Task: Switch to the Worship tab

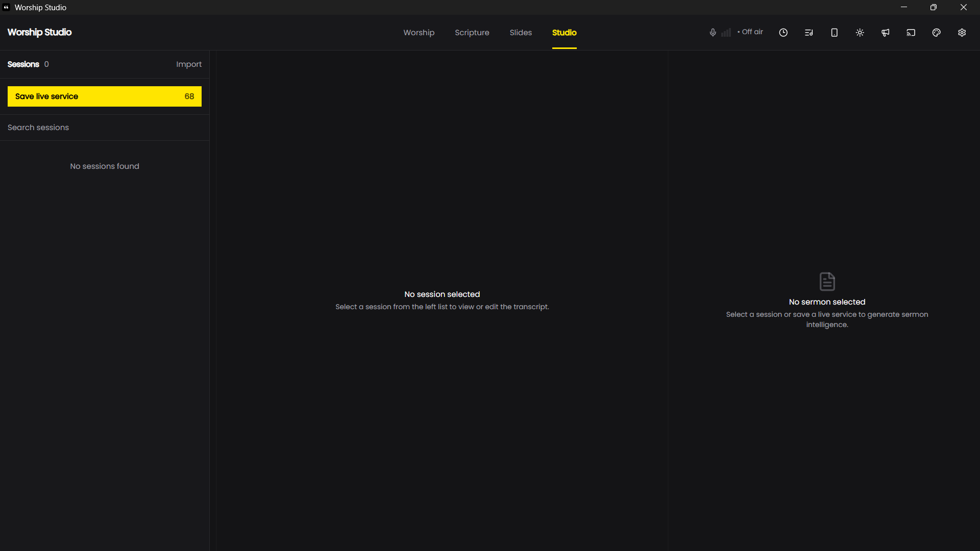Action: click(419, 33)
